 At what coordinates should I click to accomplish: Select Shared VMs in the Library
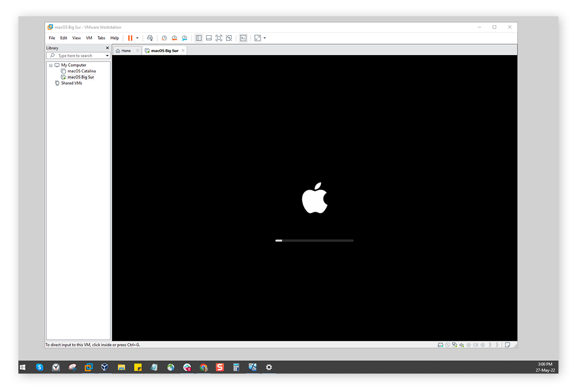click(71, 83)
